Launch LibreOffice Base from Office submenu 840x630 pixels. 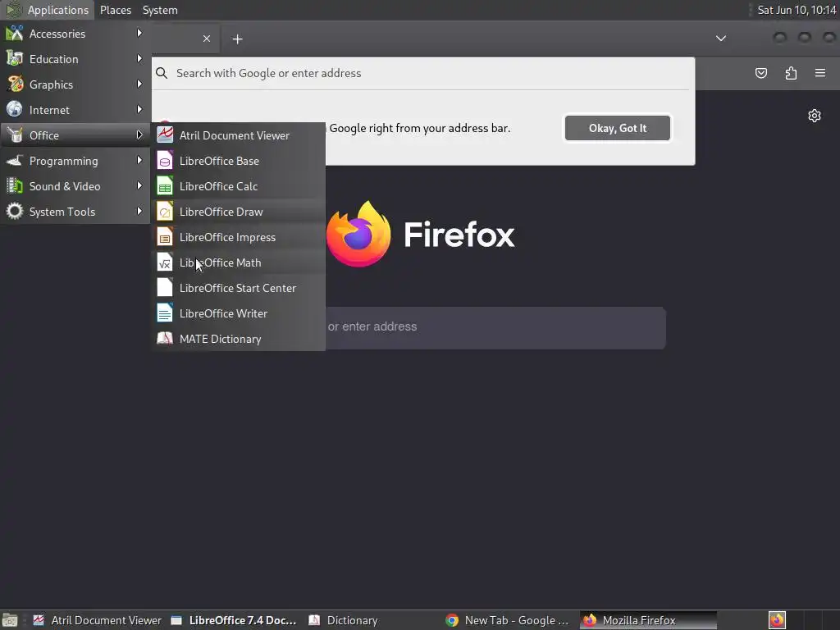[x=239, y=161]
